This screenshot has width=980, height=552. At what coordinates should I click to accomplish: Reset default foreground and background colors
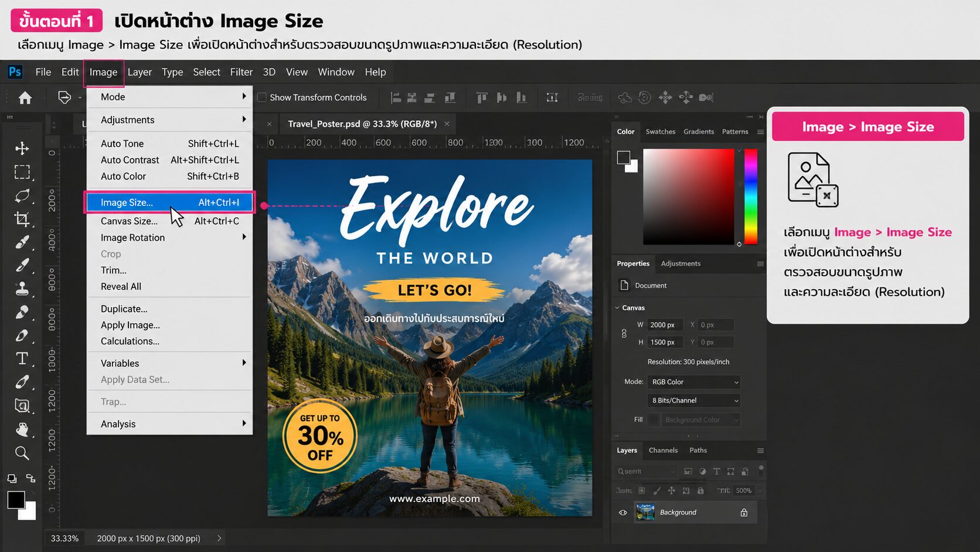coord(12,479)
